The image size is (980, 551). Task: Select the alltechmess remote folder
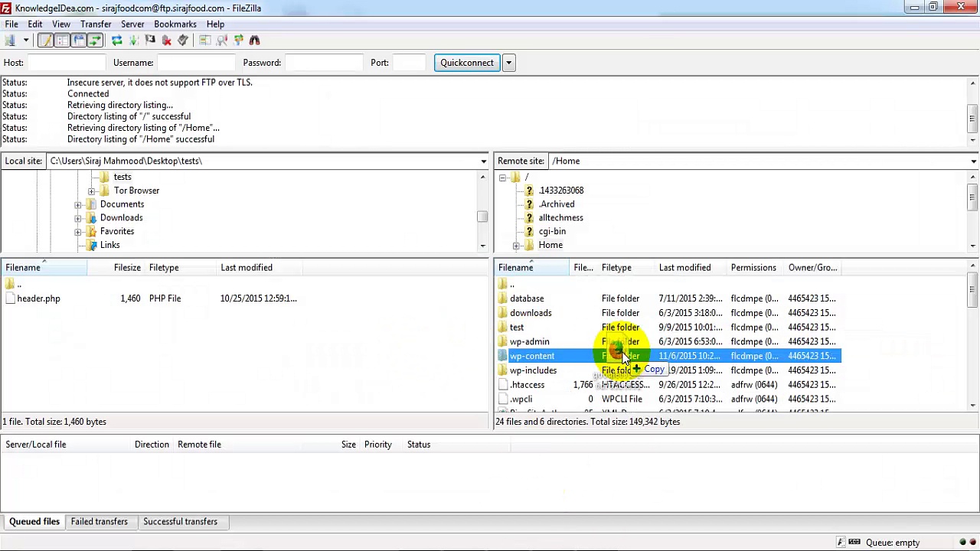560,218
